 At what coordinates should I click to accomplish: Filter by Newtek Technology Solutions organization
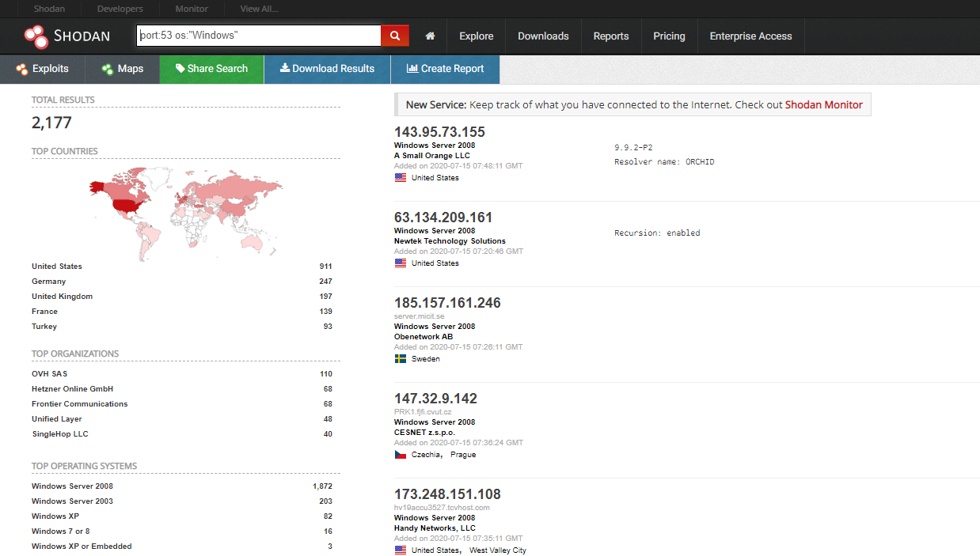tap(450, 241)
